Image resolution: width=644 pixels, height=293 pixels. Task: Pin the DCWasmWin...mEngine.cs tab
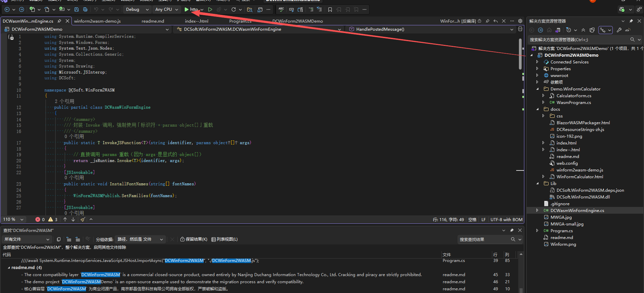coord(59,21)
